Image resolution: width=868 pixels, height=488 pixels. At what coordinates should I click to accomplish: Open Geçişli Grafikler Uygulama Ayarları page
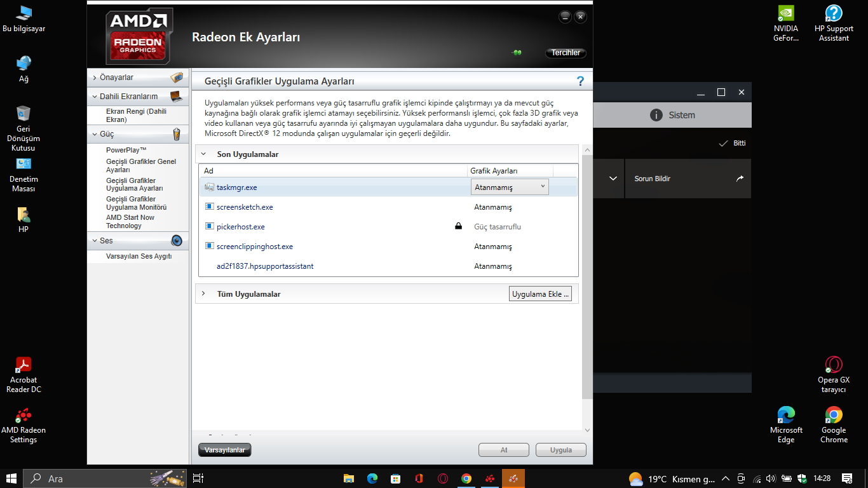click(x=135, y=184)
